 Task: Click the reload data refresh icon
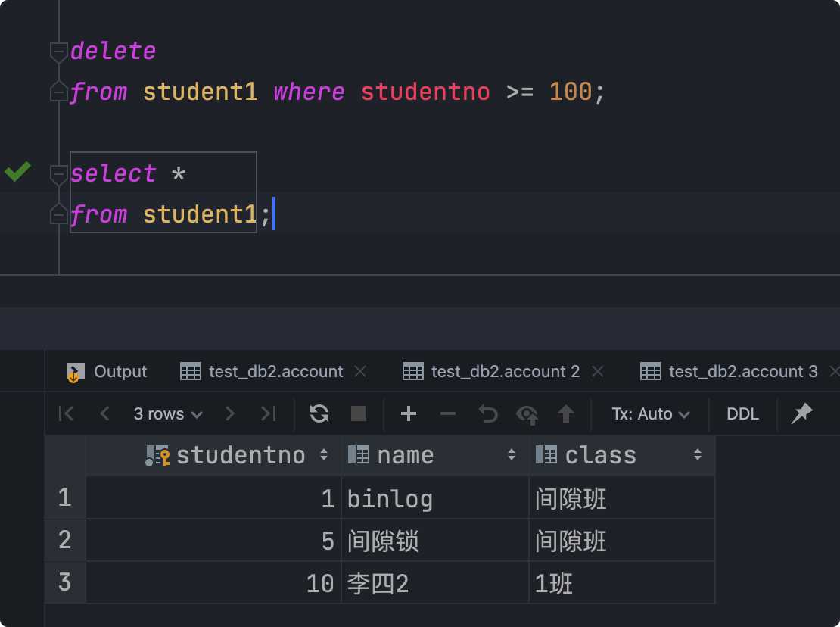coord(319,413)
